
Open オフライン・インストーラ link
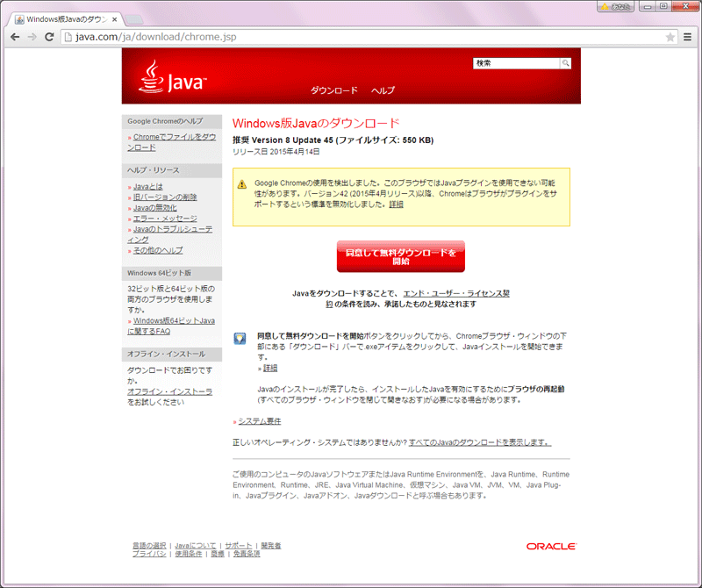coord(170,391)
